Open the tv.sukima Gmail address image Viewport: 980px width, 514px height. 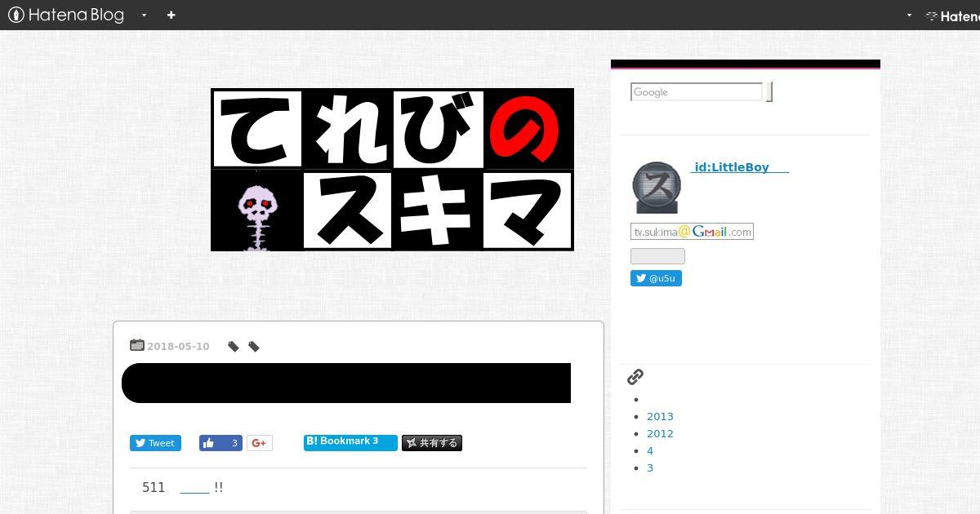[x=692, y=232]
